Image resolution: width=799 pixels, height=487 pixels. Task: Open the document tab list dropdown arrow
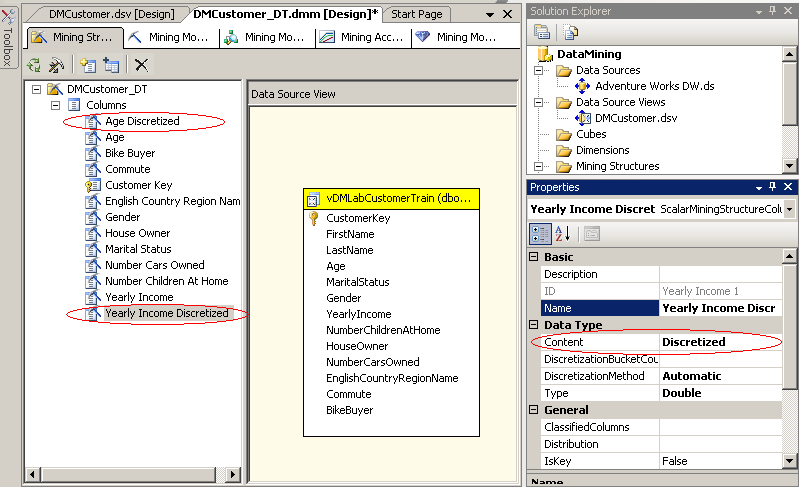[490, 15]
